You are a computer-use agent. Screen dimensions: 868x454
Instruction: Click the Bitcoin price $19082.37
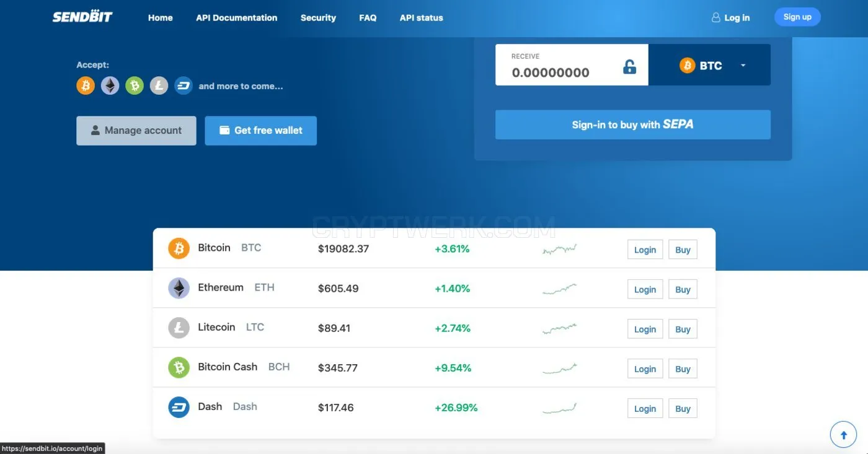coord(343,249)
